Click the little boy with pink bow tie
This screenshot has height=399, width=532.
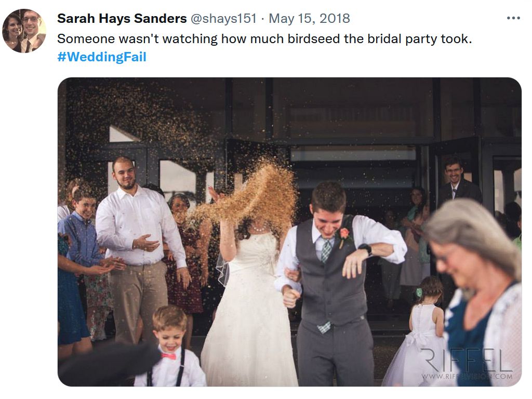(x=170, y=348)
